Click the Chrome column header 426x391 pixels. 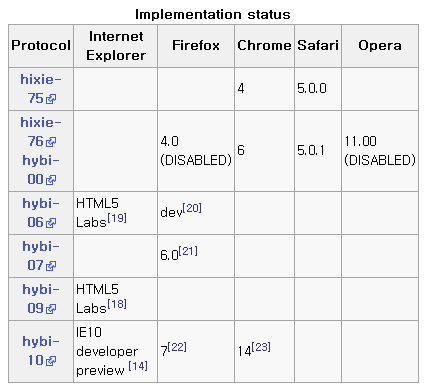coord(264,46)
